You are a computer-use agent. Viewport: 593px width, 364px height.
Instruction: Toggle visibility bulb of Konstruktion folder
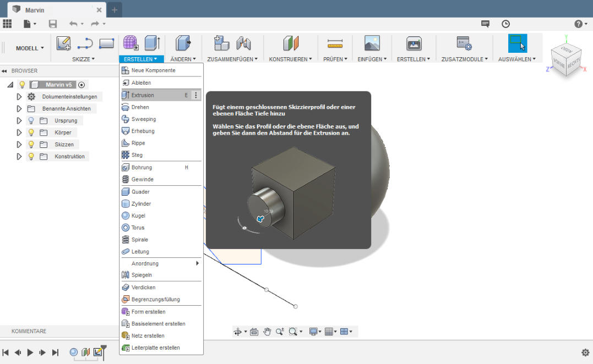pos(31,156)
